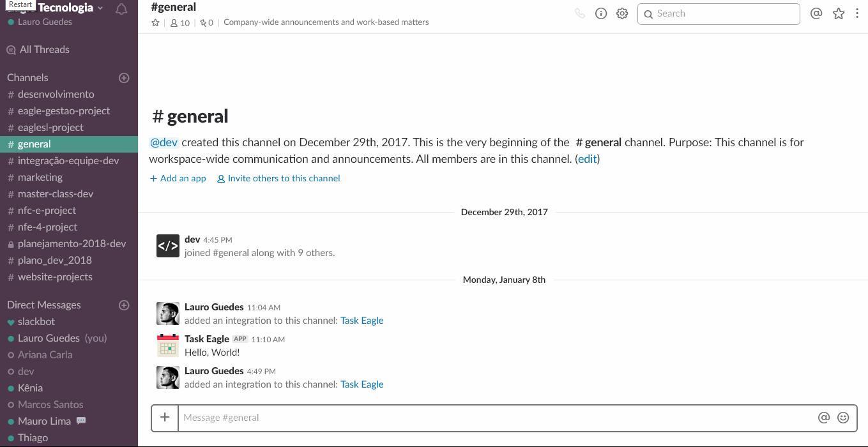This screenshot has height=447, width=868.
Task: Click the channel member count showing 10
Action: [178, 22]
